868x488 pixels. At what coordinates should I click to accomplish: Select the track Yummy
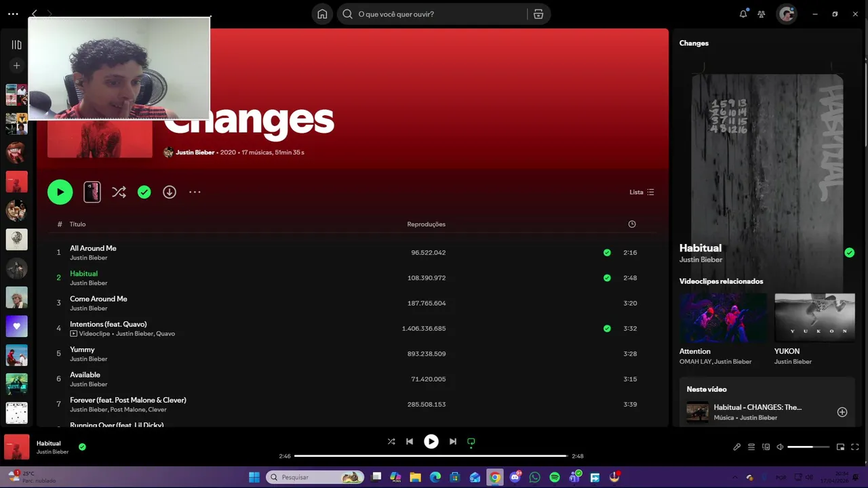tap(353, 353)
